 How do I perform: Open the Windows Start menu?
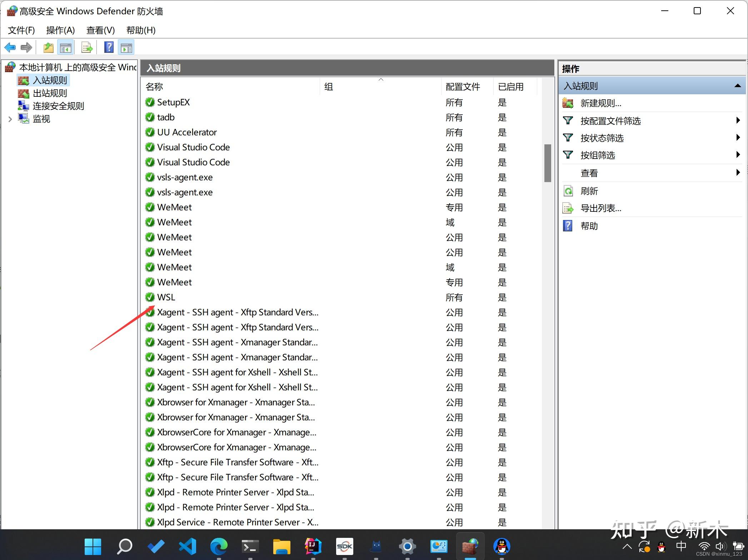(93, 546)
